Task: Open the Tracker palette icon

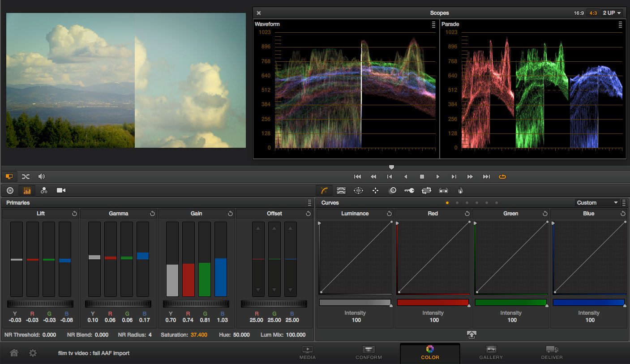Action: (x=375, y=190)
